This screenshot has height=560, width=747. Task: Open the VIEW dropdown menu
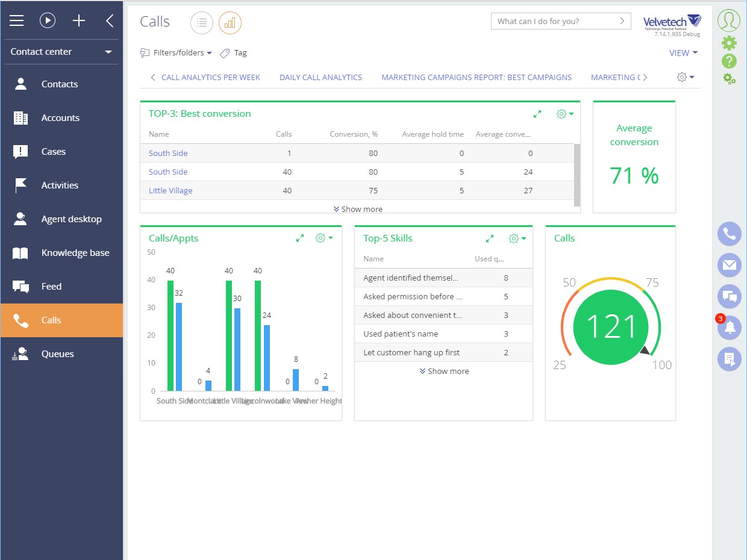pos(683,53)
